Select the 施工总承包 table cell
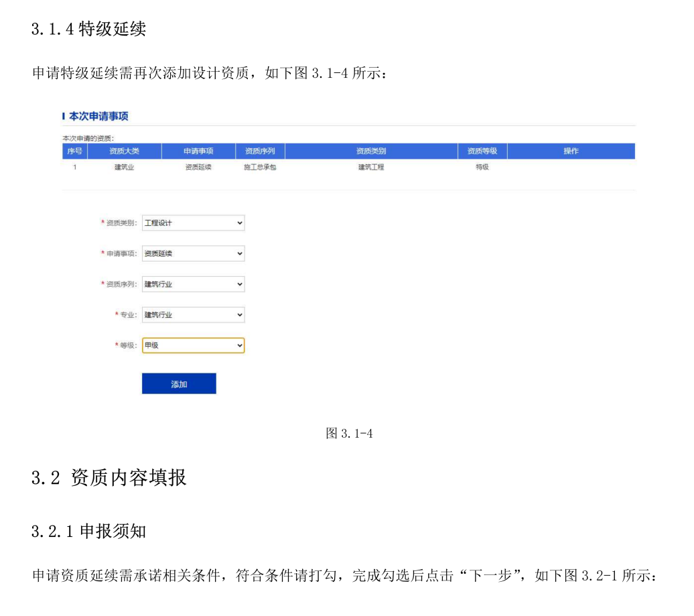Screen dimensions: 694x616 (x=260, y=168)
